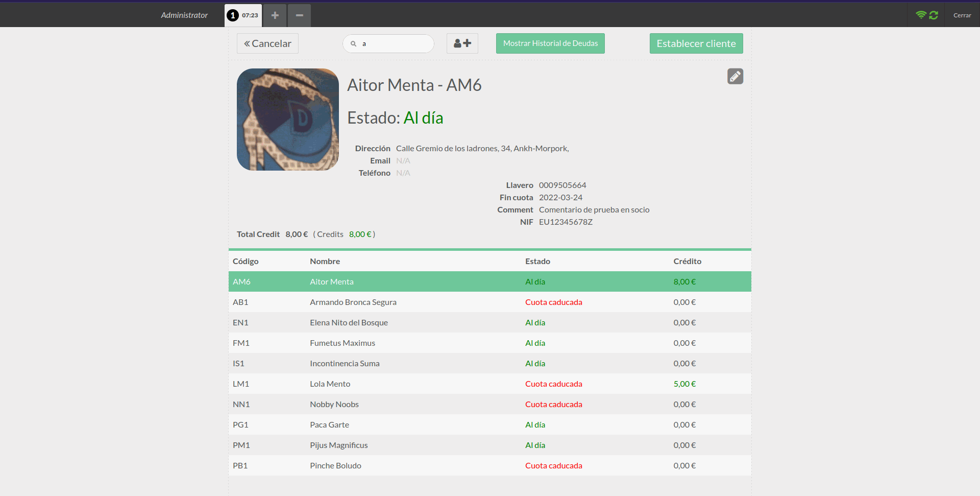The width and height of the screenshot is (980, 496).
Task: Click the code NN1 cell
Action: coord(241,404)
